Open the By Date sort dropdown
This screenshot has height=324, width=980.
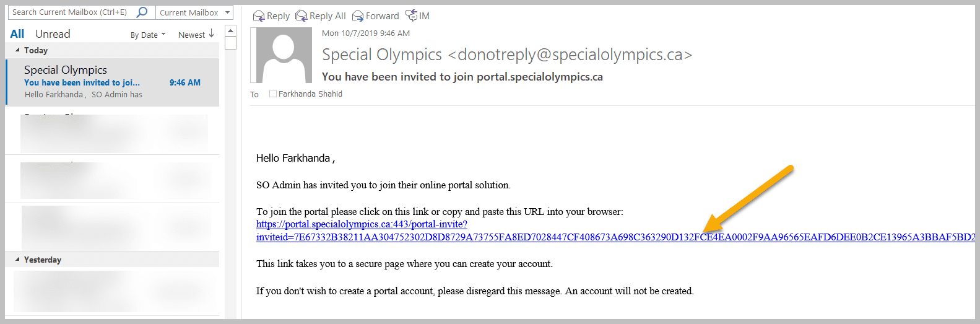pyautogui.click(x=148, y=35)
